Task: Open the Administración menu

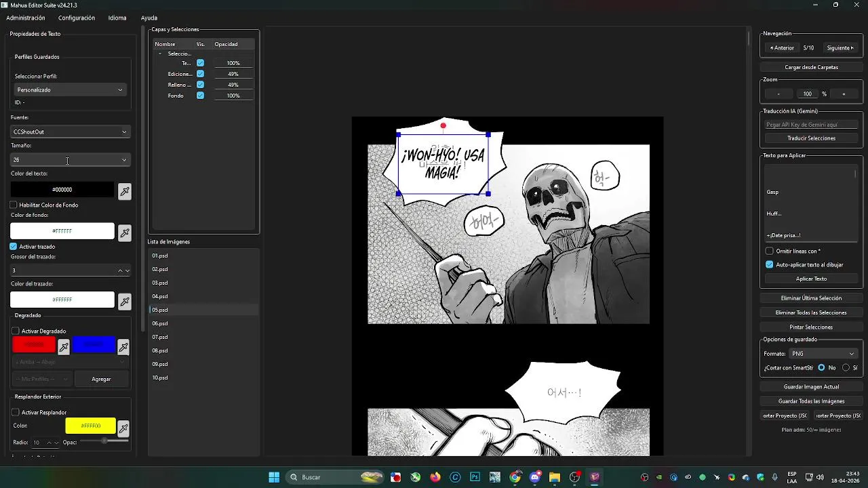Action: tap(25, 18)
